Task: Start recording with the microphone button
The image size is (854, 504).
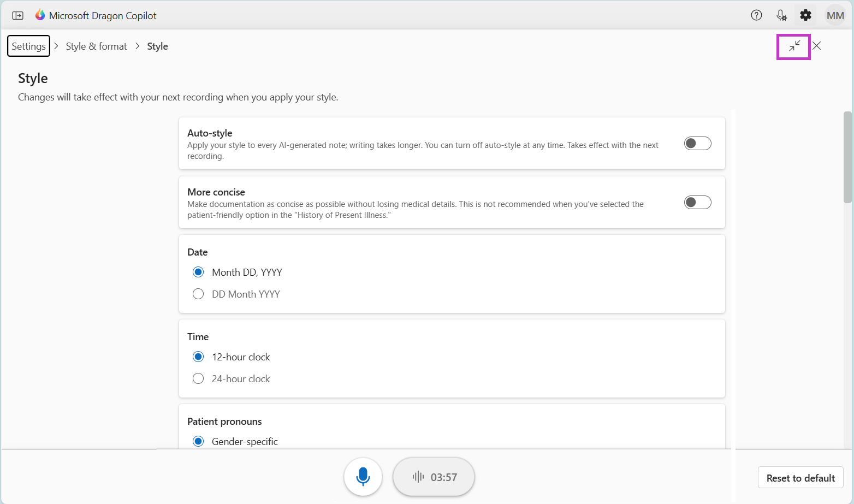Action: pyautogui.click(x=363, y=476)
